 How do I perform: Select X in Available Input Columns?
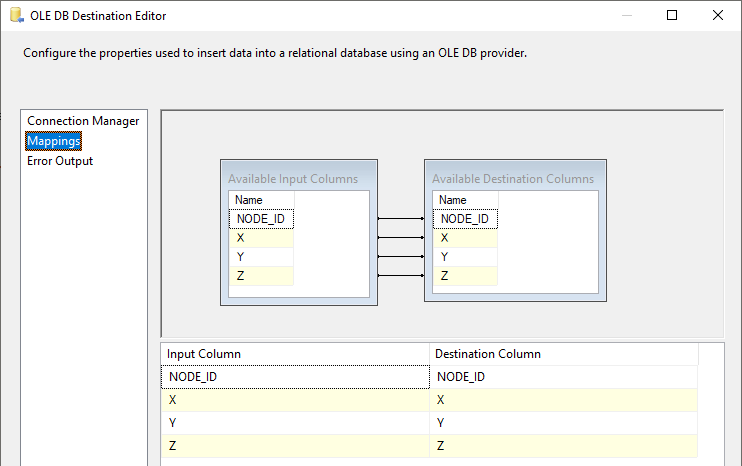261,238
